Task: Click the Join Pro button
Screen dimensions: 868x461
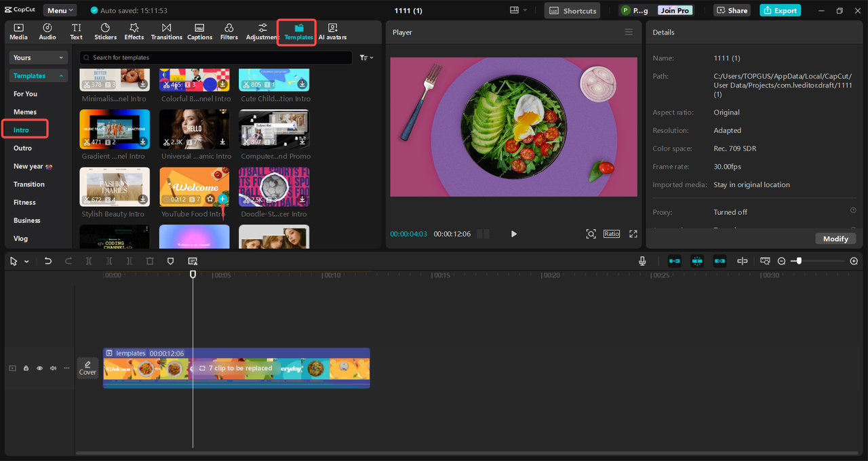Action: click(675, 10)
